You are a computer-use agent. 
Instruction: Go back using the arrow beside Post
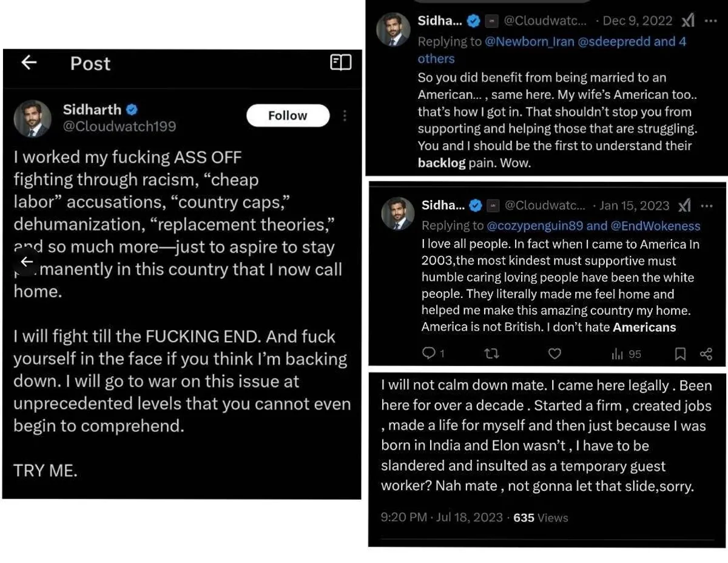[x=29, y=62]
